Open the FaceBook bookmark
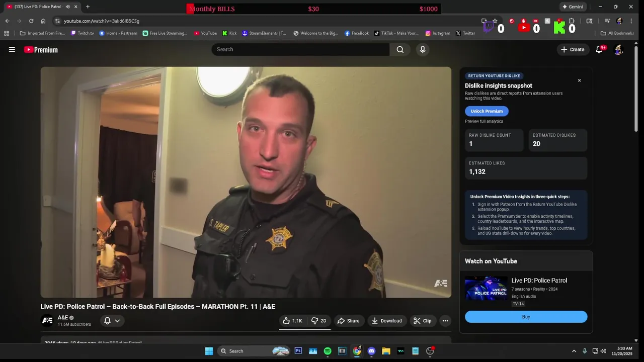Image resolution: width=644 pixels, height=362 pixels. pos(357,33)
